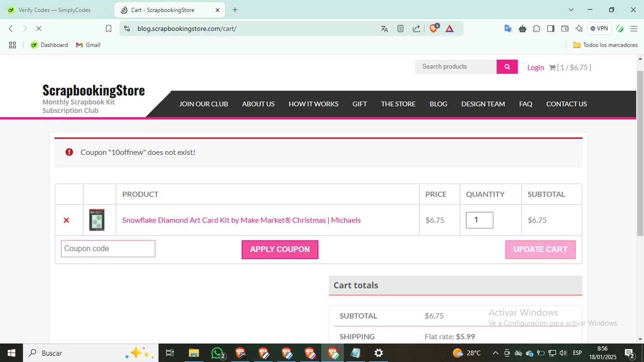The width and height of the screenshot is (644, 362).
Task: Show hidden system tray icons chevron
Action: click(x=495, y=353)
